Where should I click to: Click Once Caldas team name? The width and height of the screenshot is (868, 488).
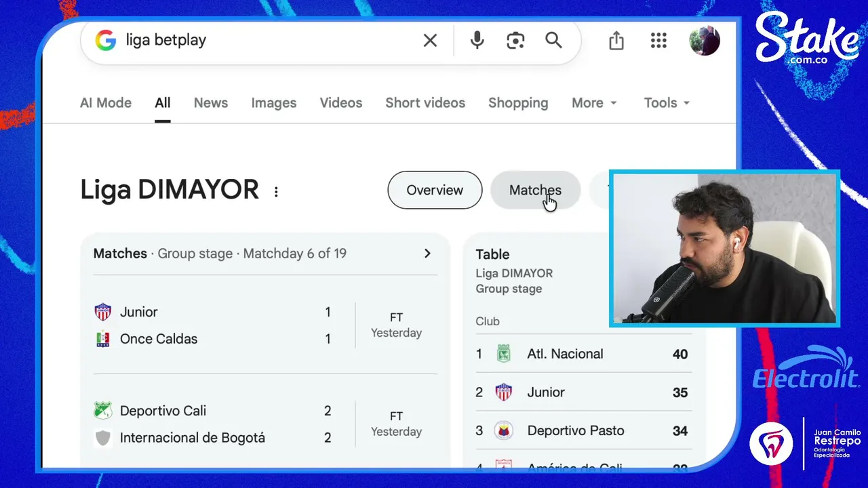(159, 339)
